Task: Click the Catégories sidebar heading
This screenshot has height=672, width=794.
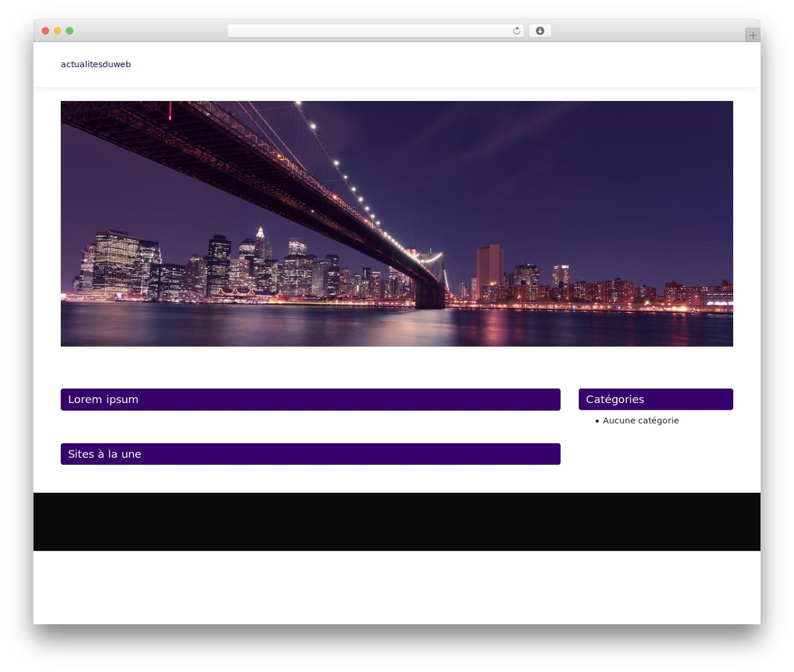Action: [656, 399]
